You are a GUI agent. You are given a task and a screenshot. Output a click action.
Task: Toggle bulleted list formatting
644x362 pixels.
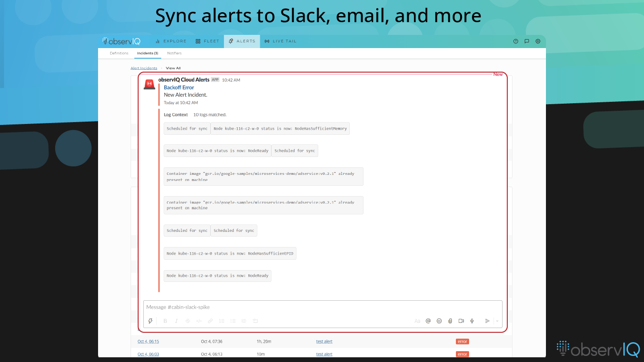tap(233, 321)
